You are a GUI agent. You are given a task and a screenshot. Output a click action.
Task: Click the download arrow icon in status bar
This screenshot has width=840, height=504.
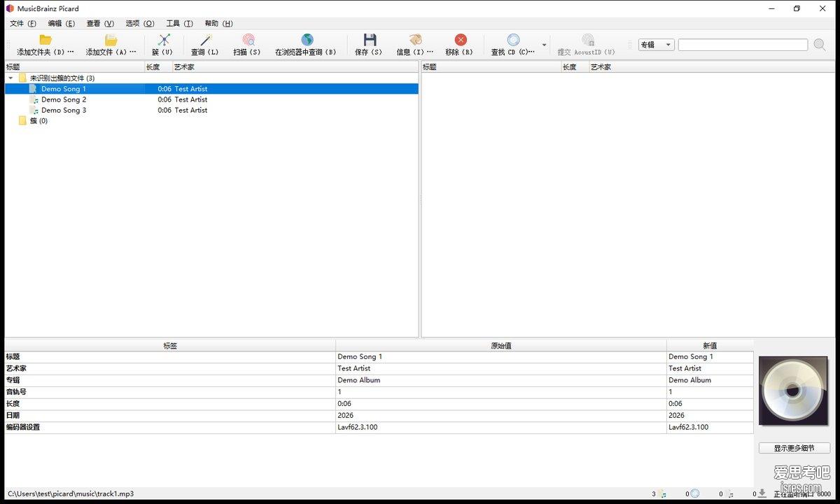(762, 493)
